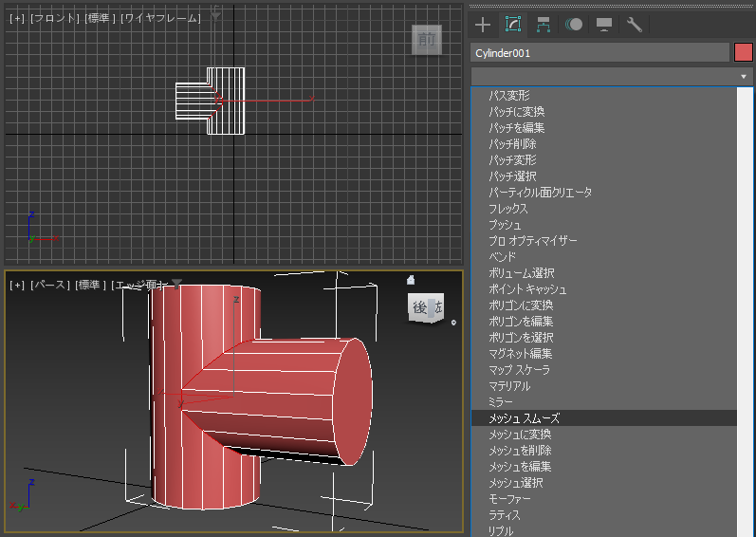Open the [フロント] viewport view menu

pos(54,18)
